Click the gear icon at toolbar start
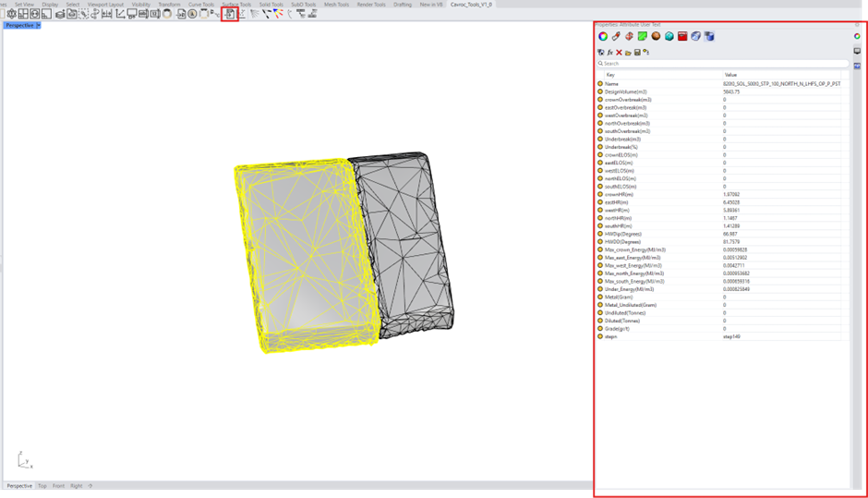The width and height of the screenshot is (868, 498). pyautogui.click(x=12, y=14)
